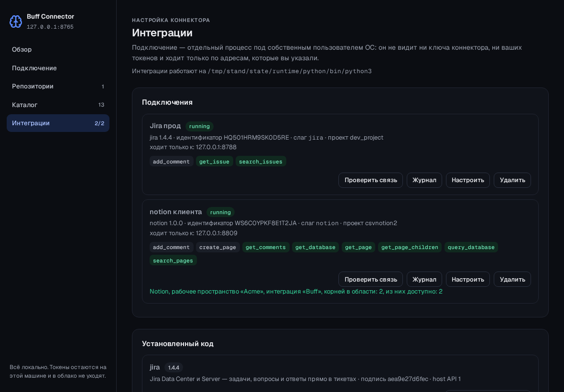The width and height of the screenshot is (564, 392).
Task: Check connection for Jira прод
Action: pyautogui.click(x=370, y=180)
